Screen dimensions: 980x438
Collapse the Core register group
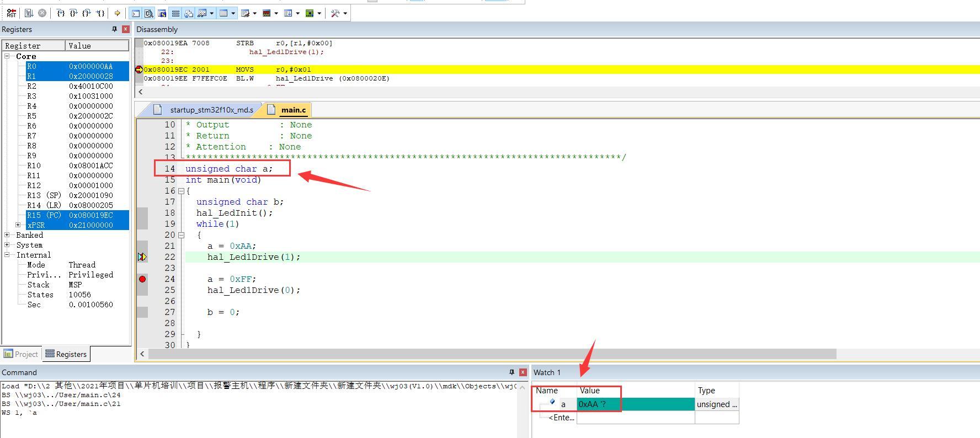coord(7,56)
